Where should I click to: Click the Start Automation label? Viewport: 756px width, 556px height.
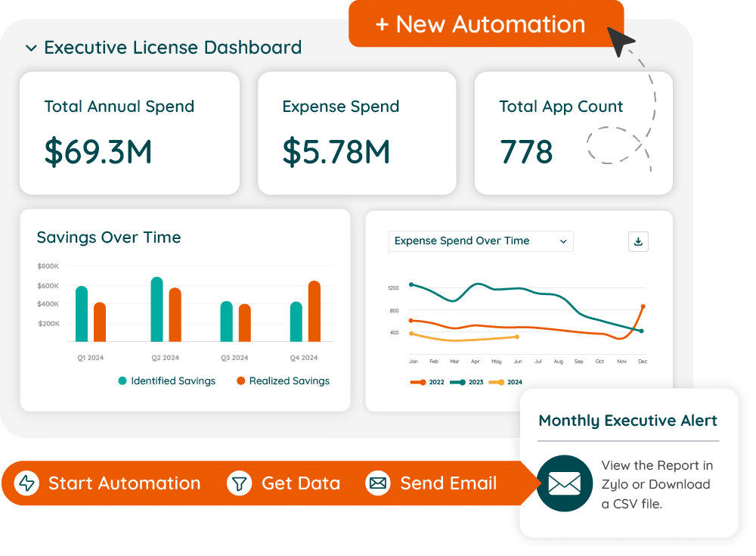(124, 483)
